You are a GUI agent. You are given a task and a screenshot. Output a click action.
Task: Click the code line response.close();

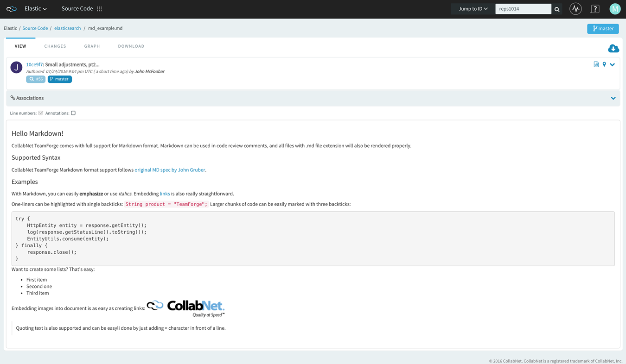[x=52, y=252]
